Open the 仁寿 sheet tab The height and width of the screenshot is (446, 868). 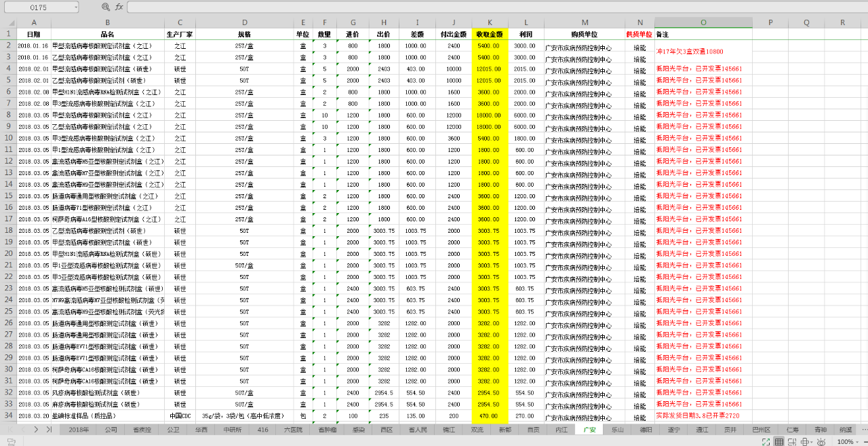tap(793, 430)
